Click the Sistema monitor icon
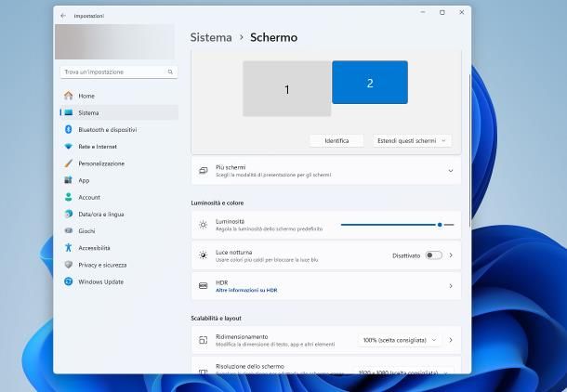Screen dimensions: 567x392 coord(69,112)
